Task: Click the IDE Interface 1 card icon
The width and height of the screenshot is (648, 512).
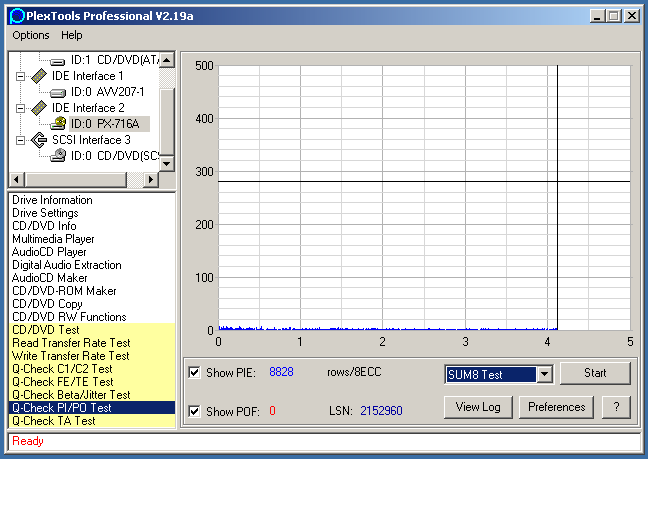Action: pyautogui.click(x=38, y=76)
